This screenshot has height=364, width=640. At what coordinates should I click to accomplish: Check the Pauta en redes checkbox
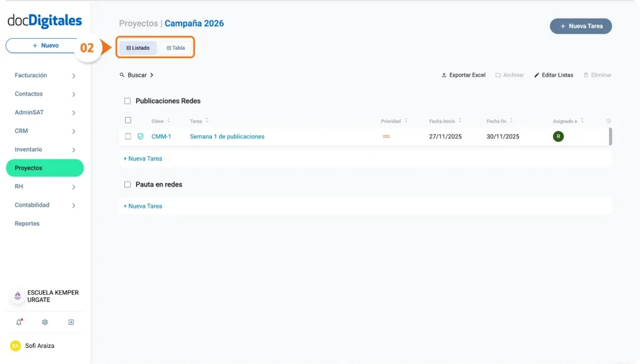[127, 184]
